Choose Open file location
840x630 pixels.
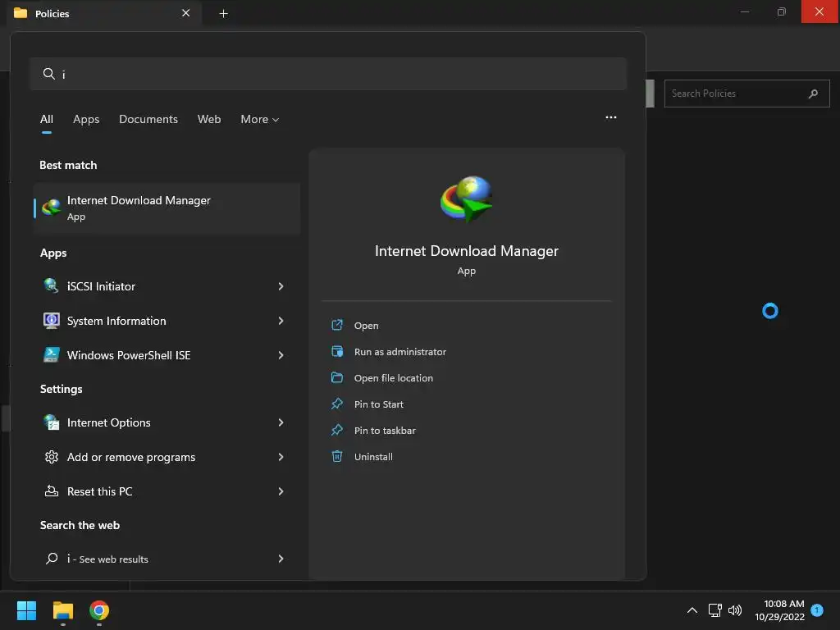(394, 377)
